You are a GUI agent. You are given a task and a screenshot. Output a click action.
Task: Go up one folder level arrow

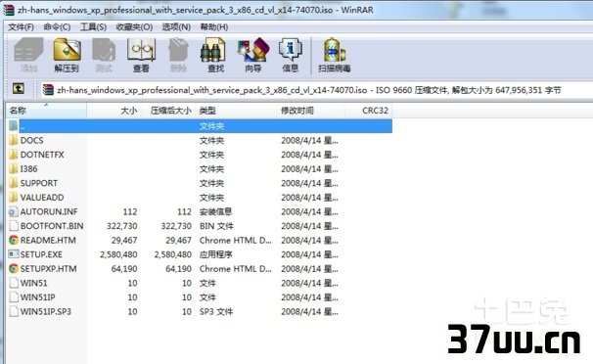tap(19, 89)
